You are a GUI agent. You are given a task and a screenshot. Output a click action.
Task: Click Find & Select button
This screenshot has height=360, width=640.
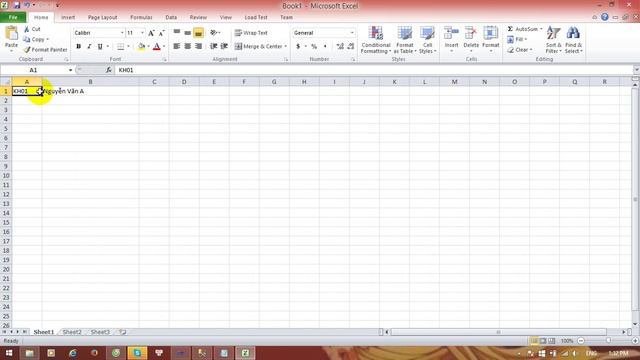pyautogui.click(x=573, y=40)
